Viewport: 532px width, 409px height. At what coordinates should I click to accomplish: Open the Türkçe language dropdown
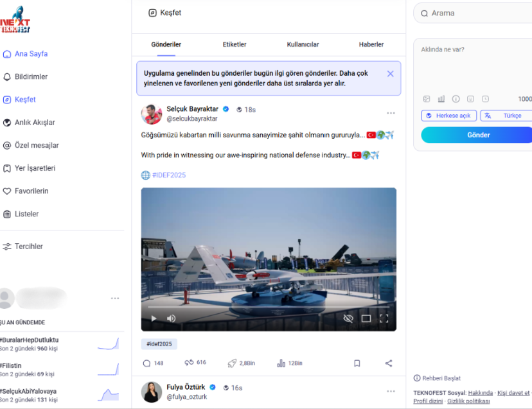(x=506, y=116)
